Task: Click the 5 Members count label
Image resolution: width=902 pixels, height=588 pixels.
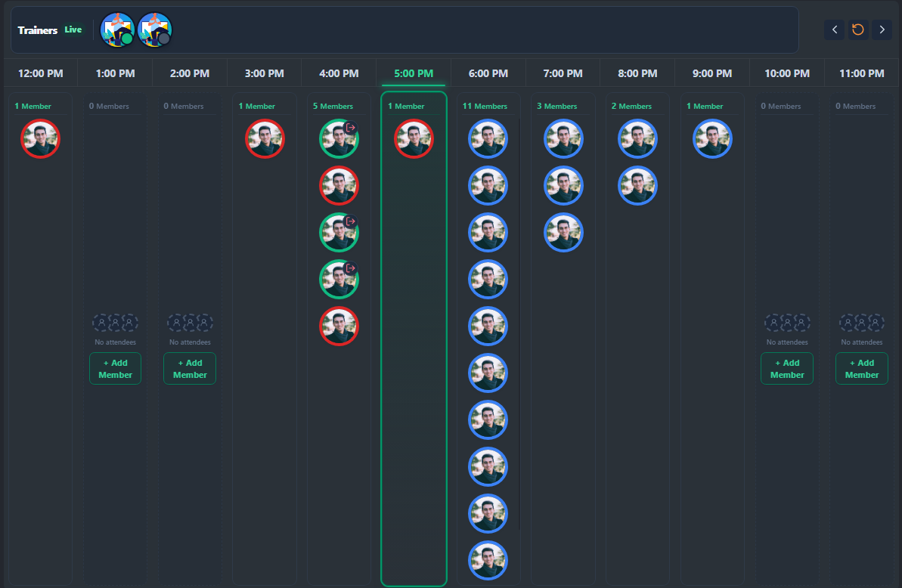Action: 333,107
